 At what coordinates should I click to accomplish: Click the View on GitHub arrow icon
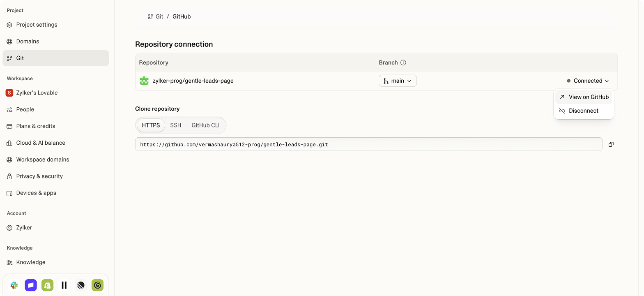coord(562,97)
